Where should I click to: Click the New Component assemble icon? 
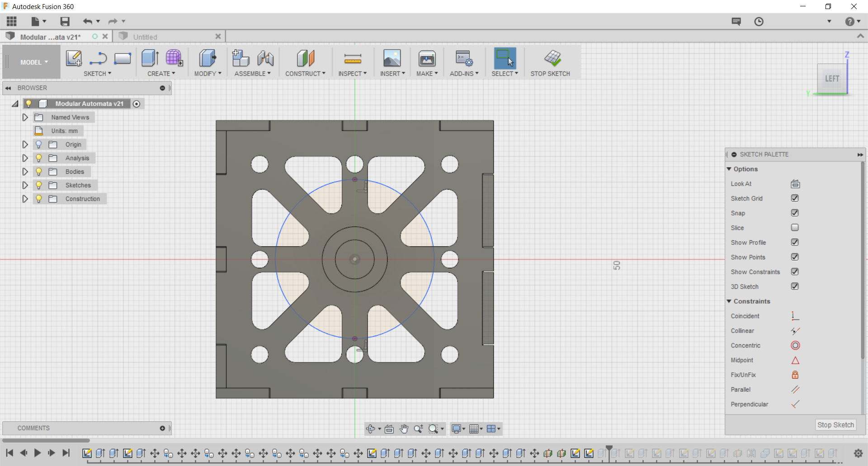(241, 58)
